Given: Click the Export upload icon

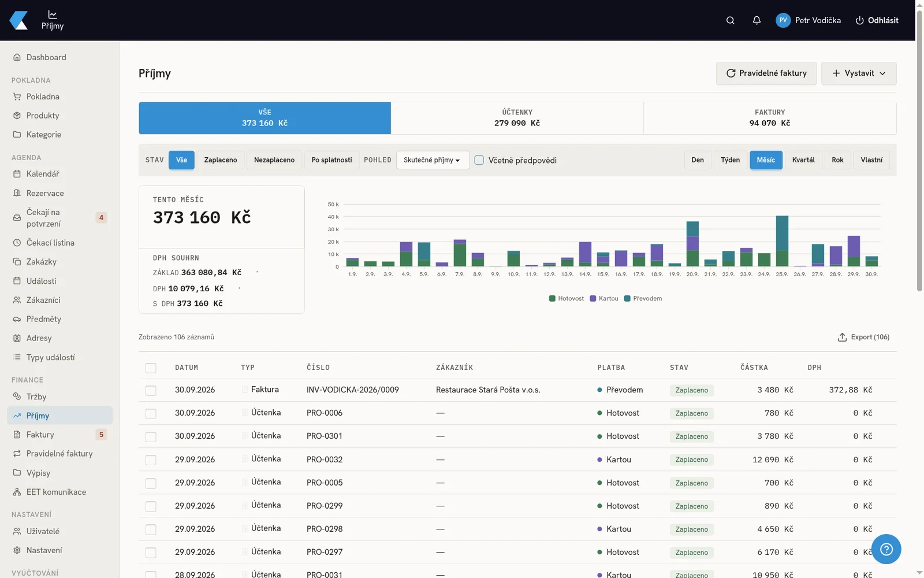Looking at the screenshot, I should tap(842, 337).
